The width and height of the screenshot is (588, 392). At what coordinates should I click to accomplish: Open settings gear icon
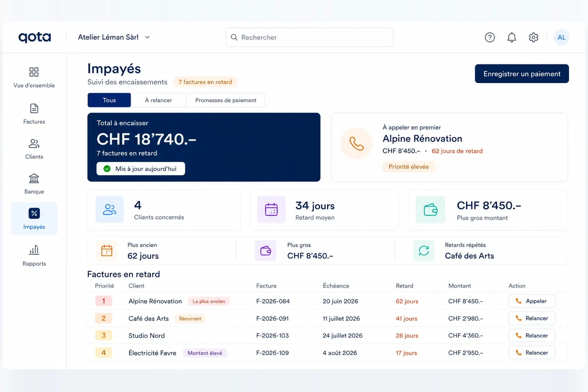tap(533, 37)
